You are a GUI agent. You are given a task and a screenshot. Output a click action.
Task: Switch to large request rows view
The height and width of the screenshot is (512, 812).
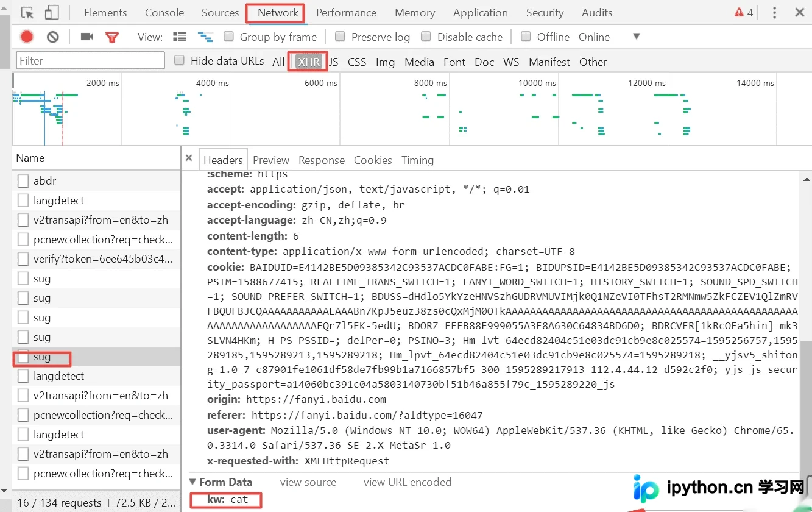(x=180, y=37)
